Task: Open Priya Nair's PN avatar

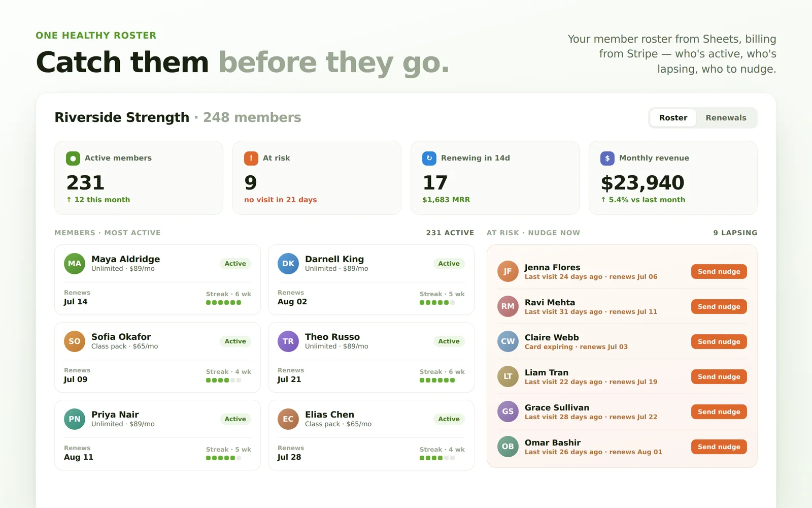Action: pyautogui.click(x=75, y=419)
